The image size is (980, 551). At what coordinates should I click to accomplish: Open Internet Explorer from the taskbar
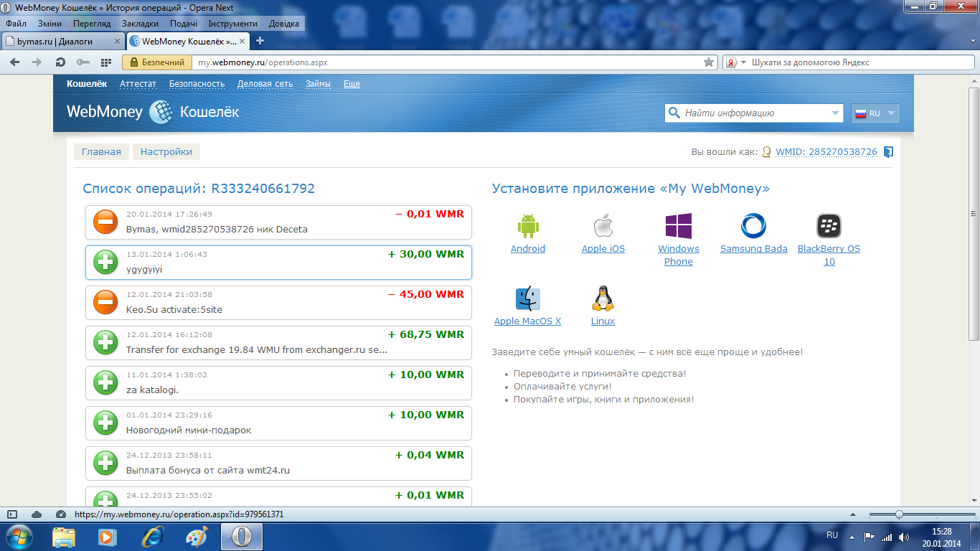point(151,537)
